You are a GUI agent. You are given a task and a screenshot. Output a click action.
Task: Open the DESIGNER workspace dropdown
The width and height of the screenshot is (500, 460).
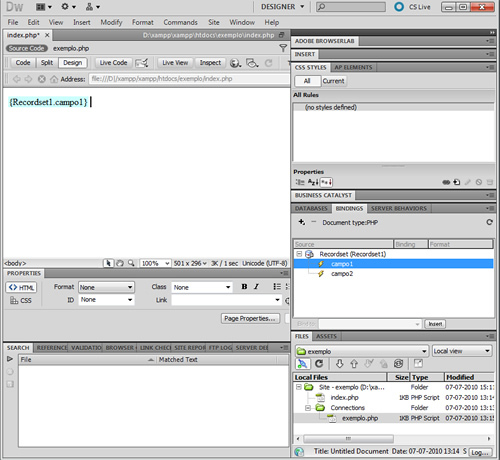click(x=282, y=7)
